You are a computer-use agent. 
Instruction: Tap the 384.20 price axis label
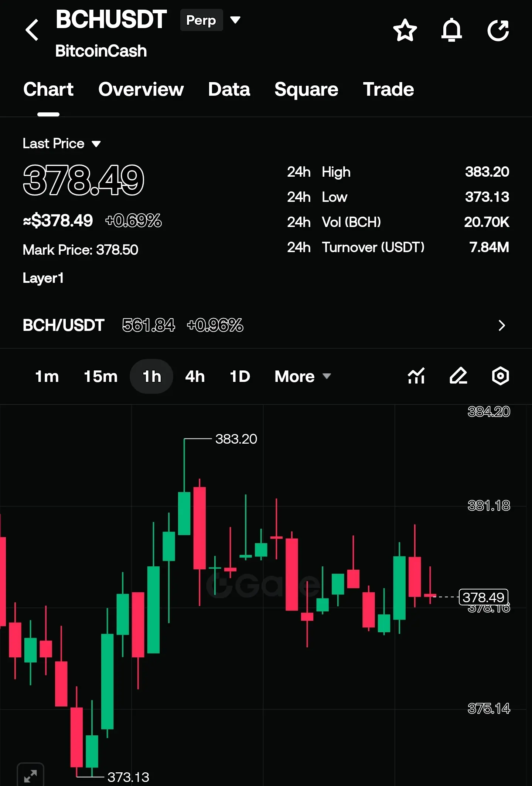tap(489, 411)
